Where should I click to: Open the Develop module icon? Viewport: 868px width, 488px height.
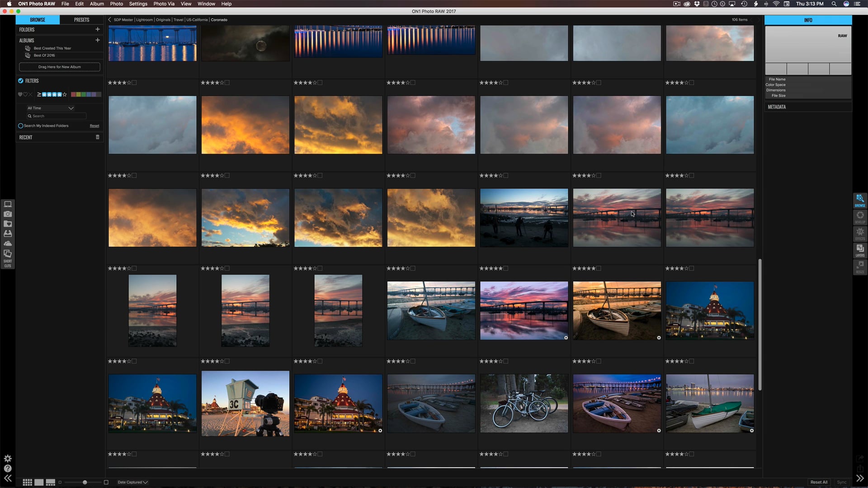point(860,217)
